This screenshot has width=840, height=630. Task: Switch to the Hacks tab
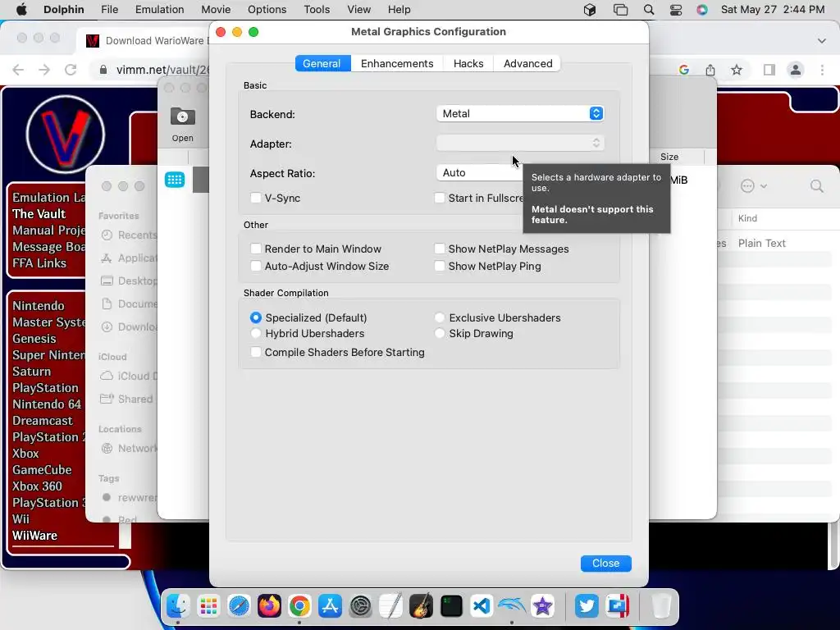click(468, 63)
